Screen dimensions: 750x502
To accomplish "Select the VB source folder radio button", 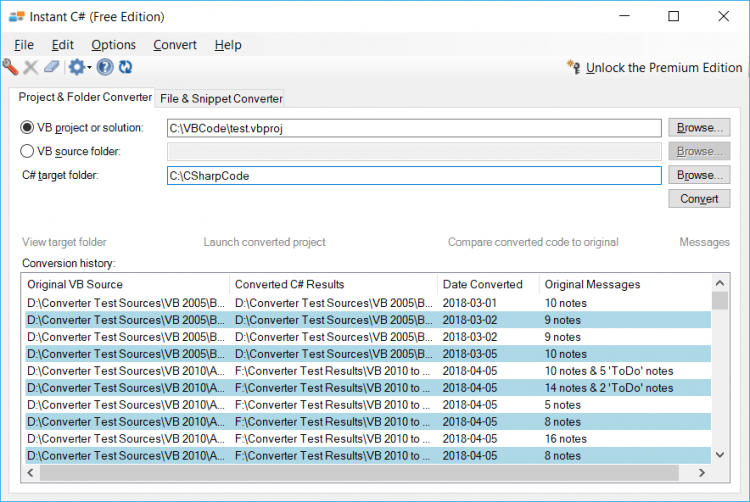I will point(27,152).
